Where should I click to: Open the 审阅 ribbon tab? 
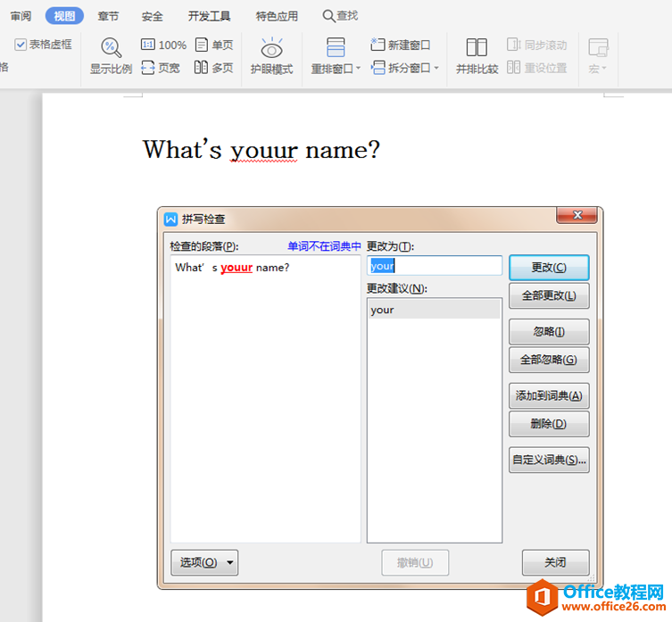21,16
